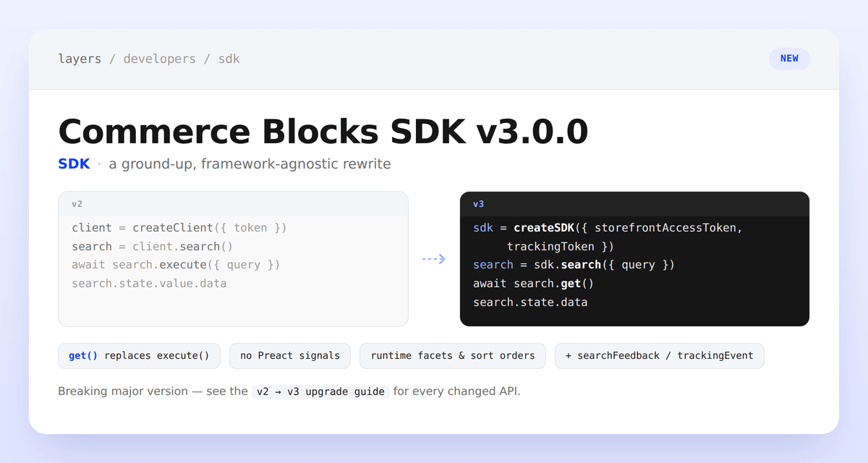Viewport: 868px width, 463px height.
Task: Go to the 'developers' breadcrumb
Action: (x=159, y=59)
